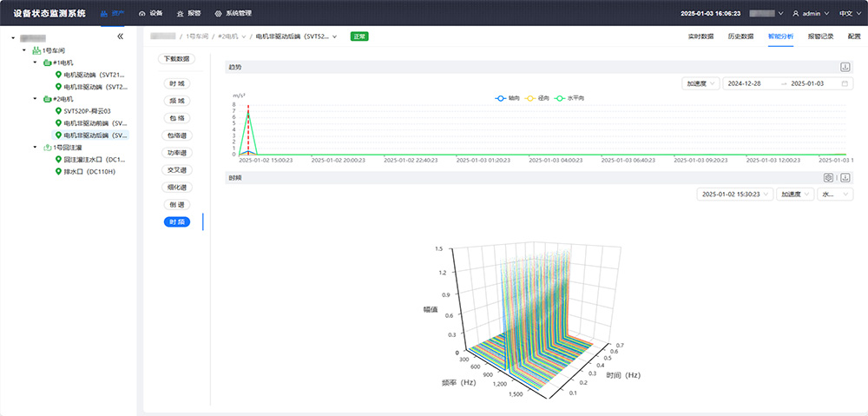This screenshot has height=416, width=868.
Task: Open the 加速度 dropdown in the 时频 section
Action: pyautogui.click(x=795, y=195)
